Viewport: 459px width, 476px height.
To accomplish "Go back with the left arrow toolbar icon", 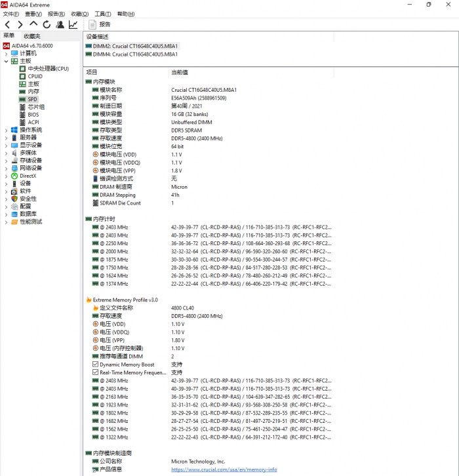I will (x=8, y=25).
